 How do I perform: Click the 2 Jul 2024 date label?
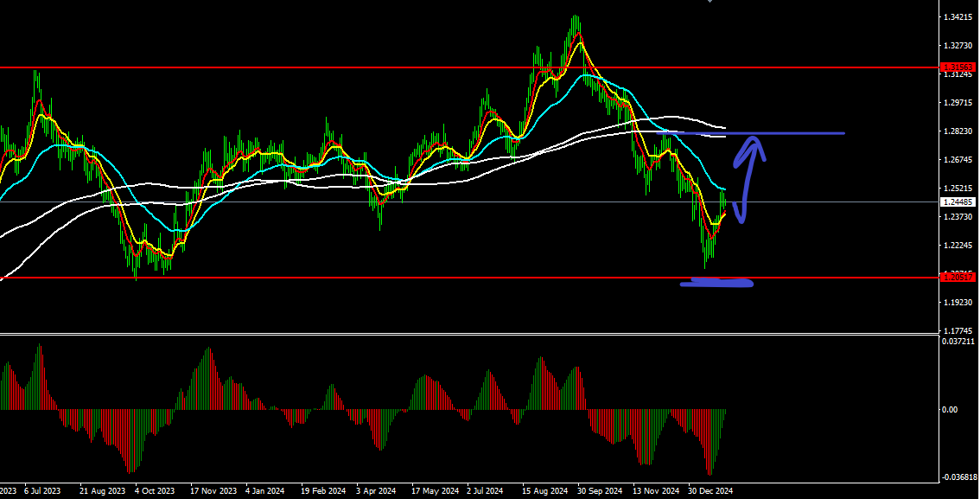485,491
